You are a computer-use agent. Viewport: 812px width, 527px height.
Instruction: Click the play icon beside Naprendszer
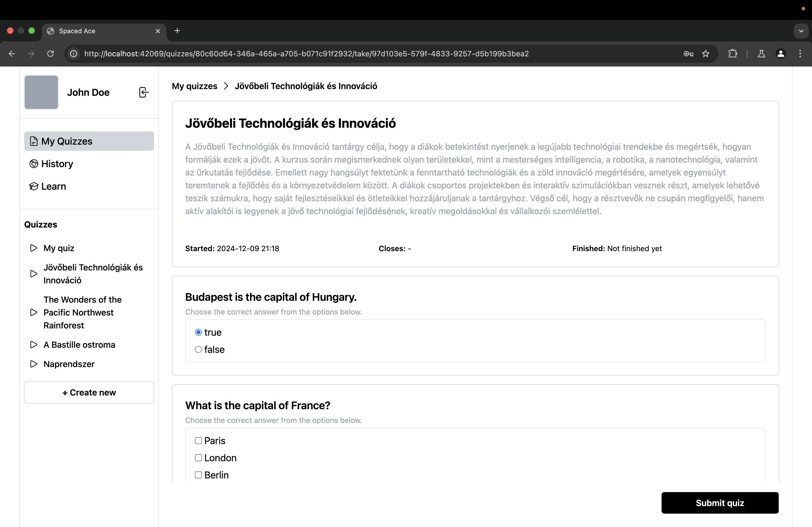point(34,364)
